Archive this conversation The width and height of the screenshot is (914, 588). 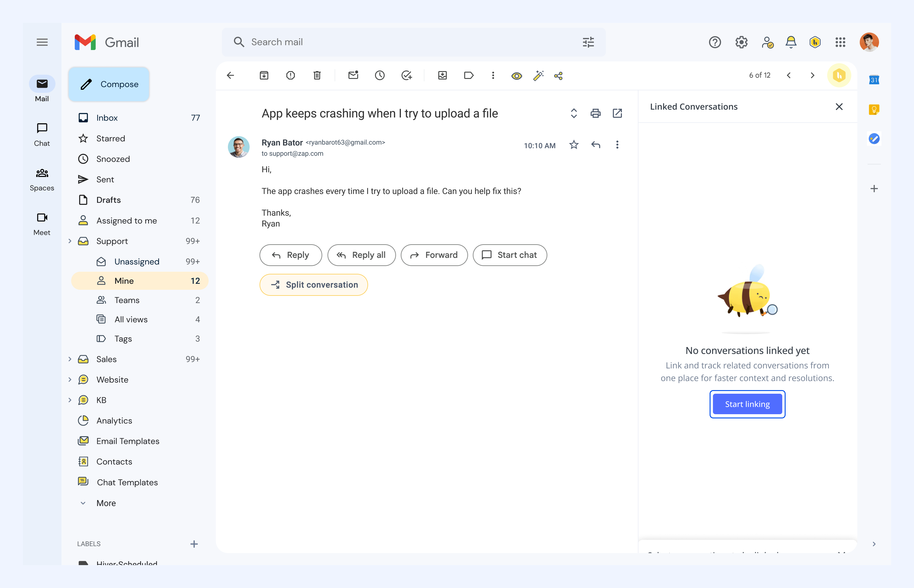264,76
